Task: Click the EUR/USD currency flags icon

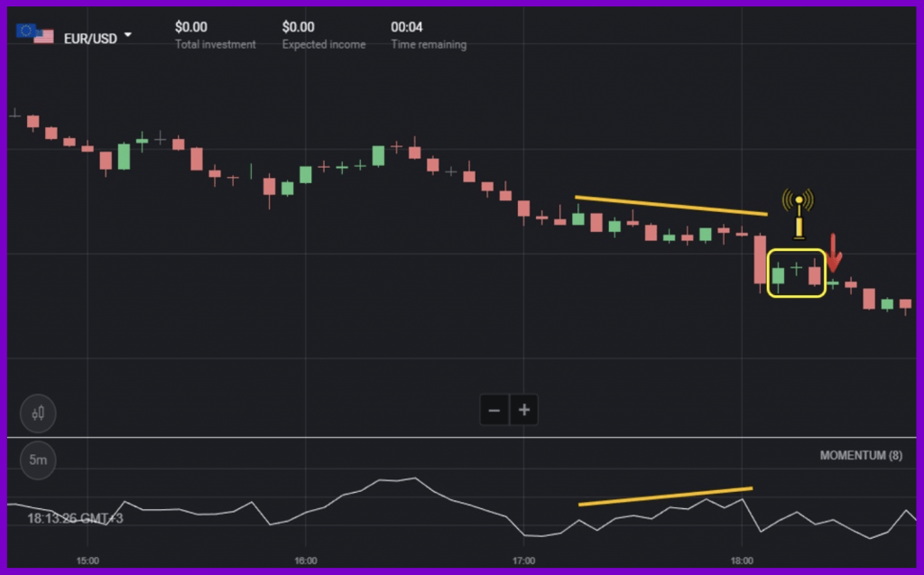Action: [34, 33]
